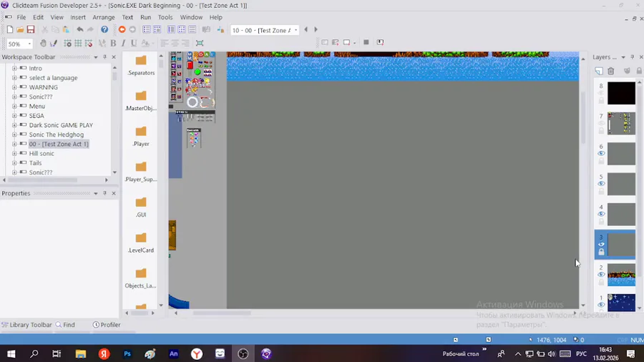This screenshot has height=362, width=644.
Task: Open Photoshop from the Windows taskbar
Action: tap(127, 353)
